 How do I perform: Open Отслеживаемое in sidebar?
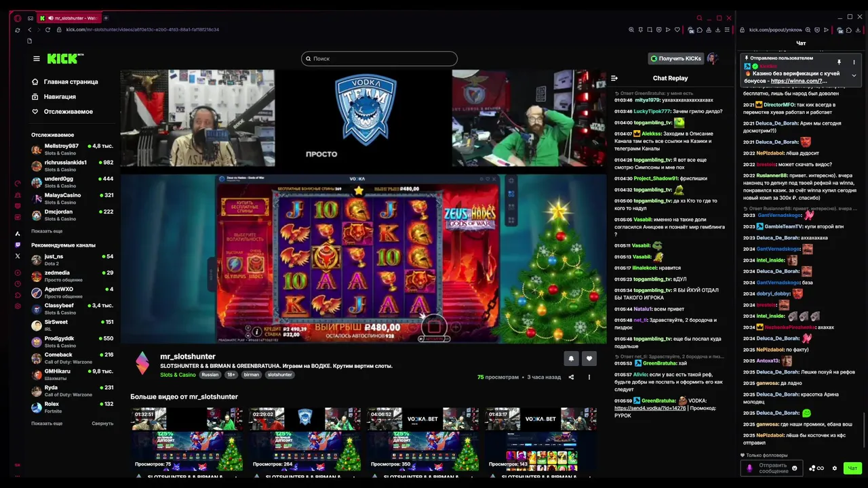62,112
